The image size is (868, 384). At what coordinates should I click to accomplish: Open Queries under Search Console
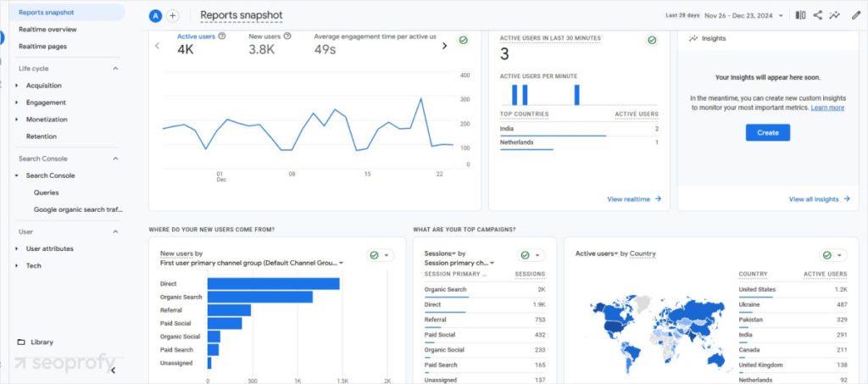pos(46,193)
